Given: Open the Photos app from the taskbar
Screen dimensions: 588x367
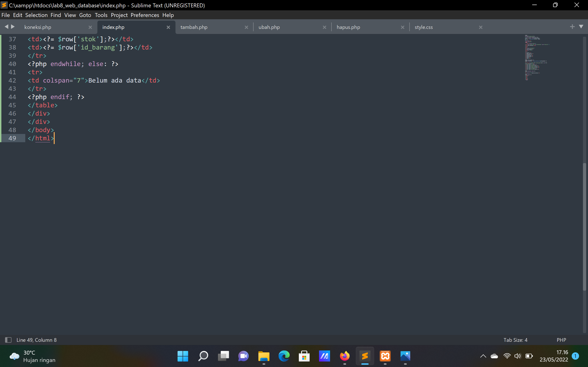Looking at the screenshot, I should 405,356.
